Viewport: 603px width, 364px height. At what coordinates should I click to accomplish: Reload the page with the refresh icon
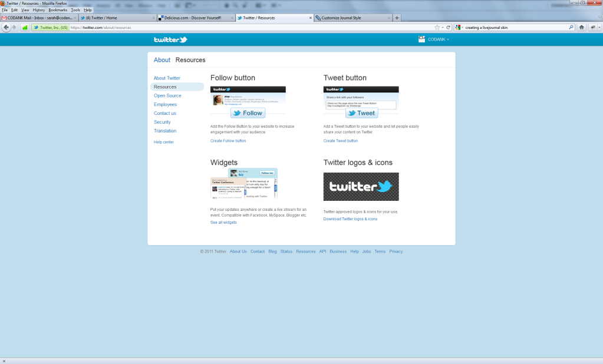[448, 27]
